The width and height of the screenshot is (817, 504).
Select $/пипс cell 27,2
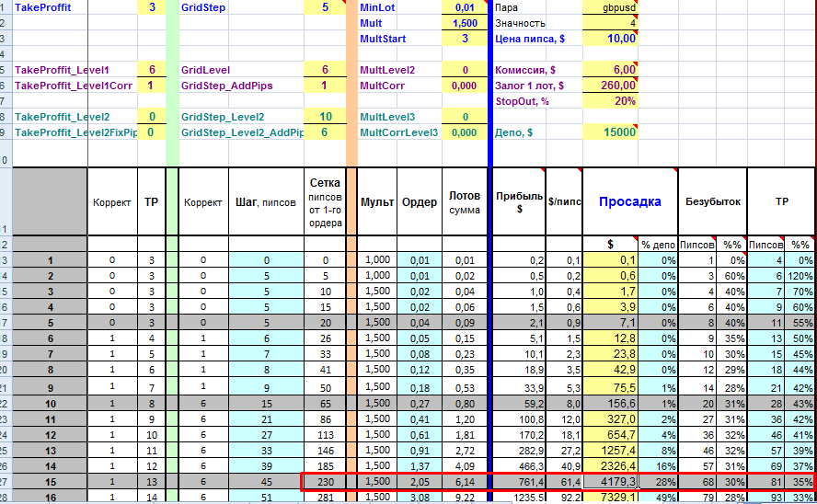point(564,451)
